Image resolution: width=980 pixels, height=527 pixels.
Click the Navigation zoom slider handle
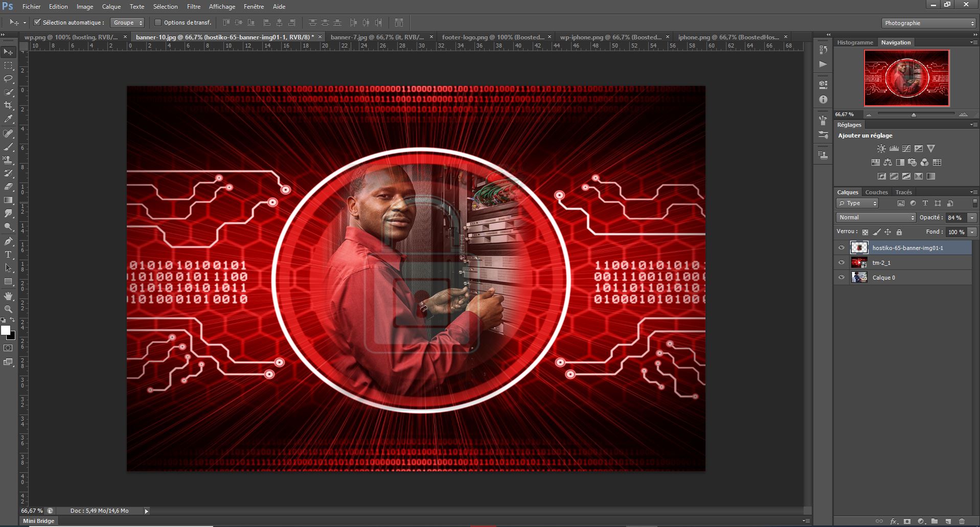[x=914, y=115]
